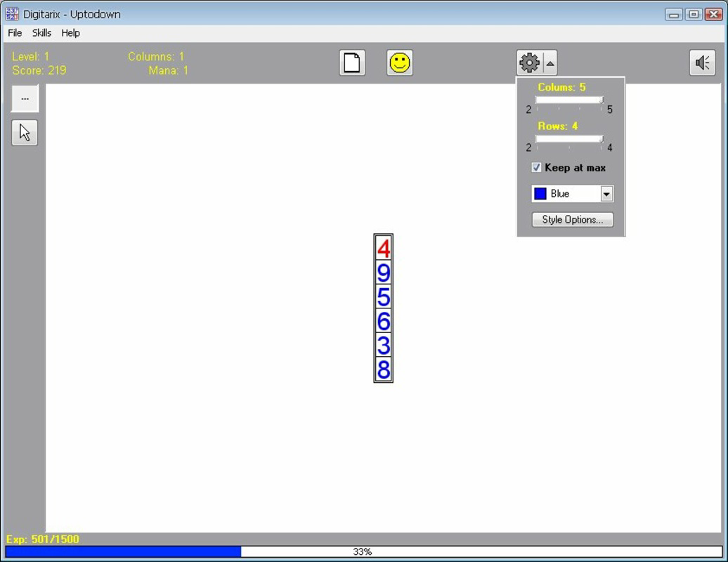Viewport: 728px width, 562px height.
Task: Click the Digitarix app icon in title bar
Action: pos(12,14)
